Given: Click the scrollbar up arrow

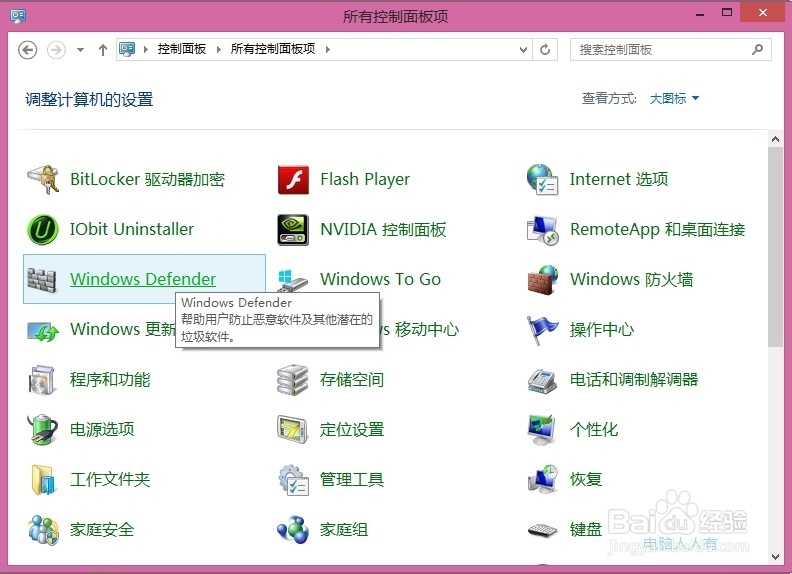Looking at the screenshot, I should point(775,139).
